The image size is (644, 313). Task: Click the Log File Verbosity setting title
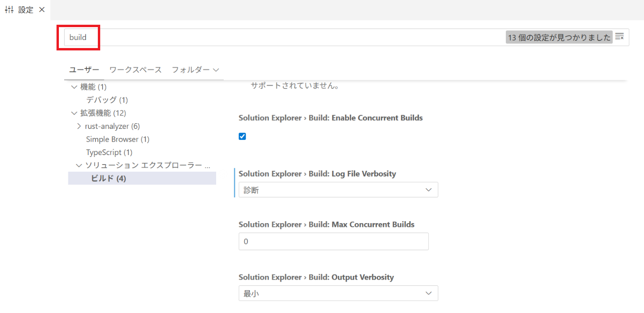point(317,174)
